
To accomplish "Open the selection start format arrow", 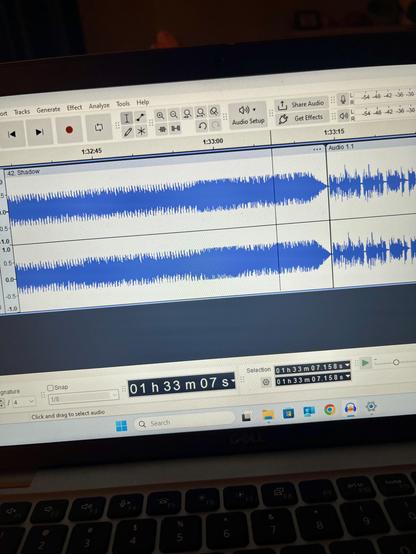I will pos(347,365).
